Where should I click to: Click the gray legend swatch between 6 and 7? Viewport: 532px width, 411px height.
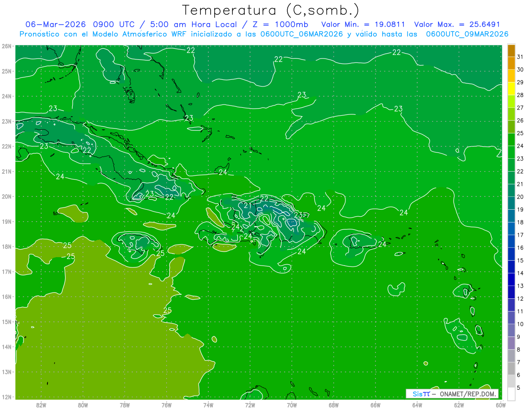click(511, 368)
